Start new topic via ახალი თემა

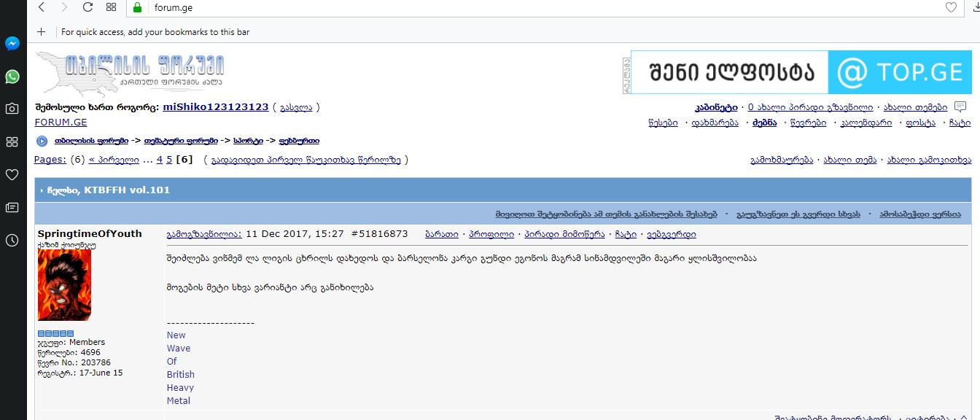point(850,160)
